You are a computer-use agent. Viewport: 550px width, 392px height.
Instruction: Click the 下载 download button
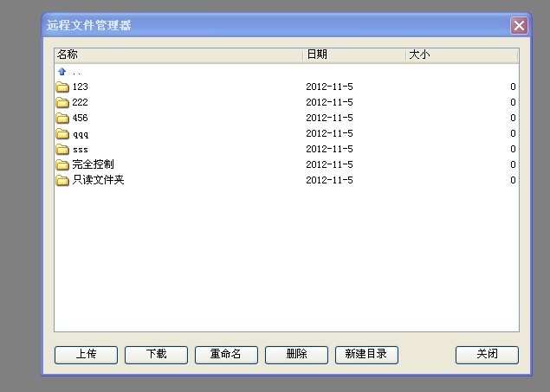coord(156,355)
